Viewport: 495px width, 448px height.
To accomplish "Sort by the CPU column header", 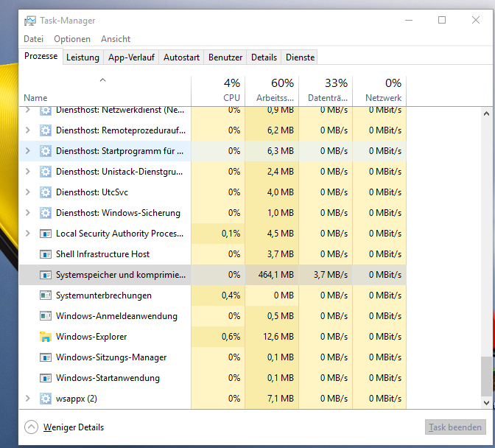I will click(x=218, y=91).
